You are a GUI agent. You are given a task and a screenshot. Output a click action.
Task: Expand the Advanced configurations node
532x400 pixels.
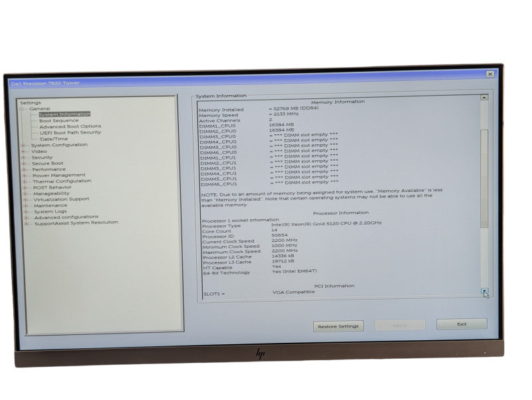tap(26, 218)
